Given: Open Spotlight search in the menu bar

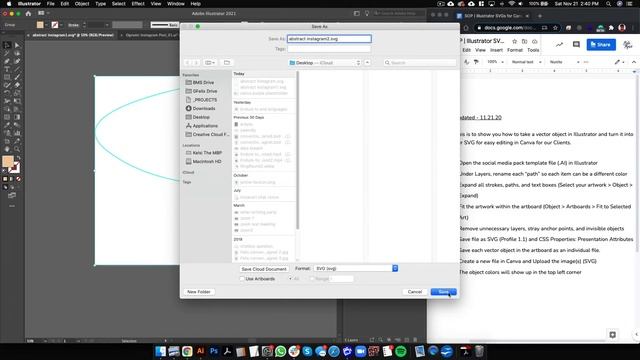Looking at the screenshot, I should [608, 4].
